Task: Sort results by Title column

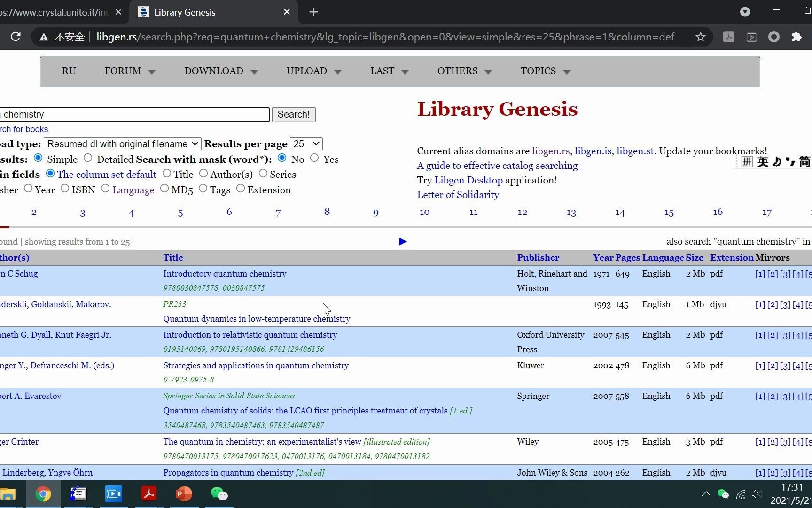Action: (173, 257)
